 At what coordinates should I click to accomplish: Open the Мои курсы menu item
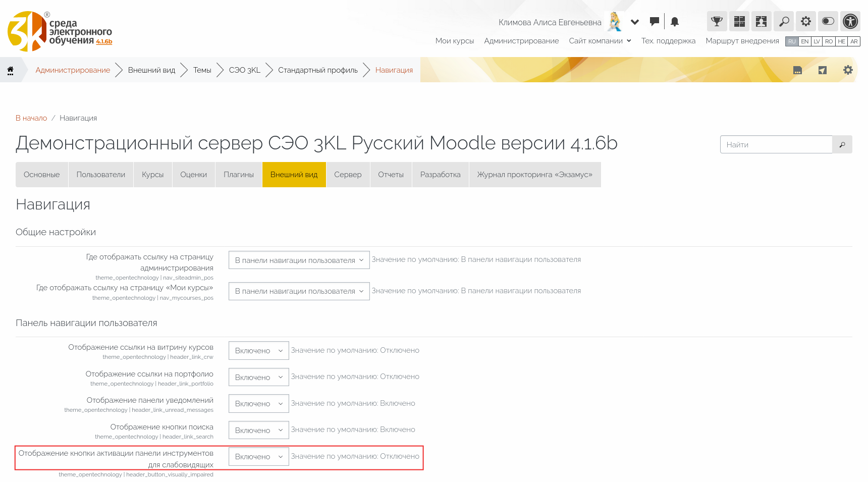pos(455,41)
